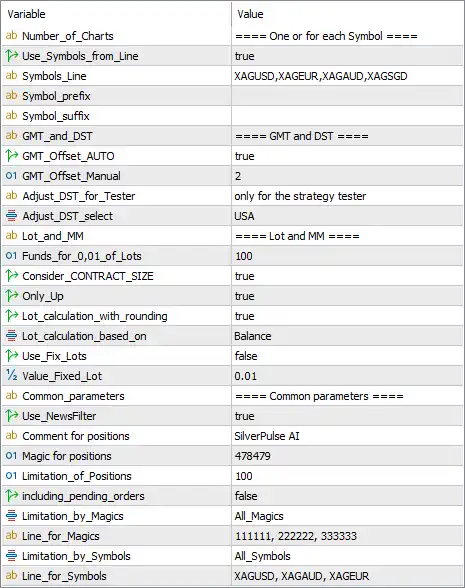Click the boolean icon beside GMT_Offset_AUTO
Screen dimensions: 465x588
click(x=12, y=156)
